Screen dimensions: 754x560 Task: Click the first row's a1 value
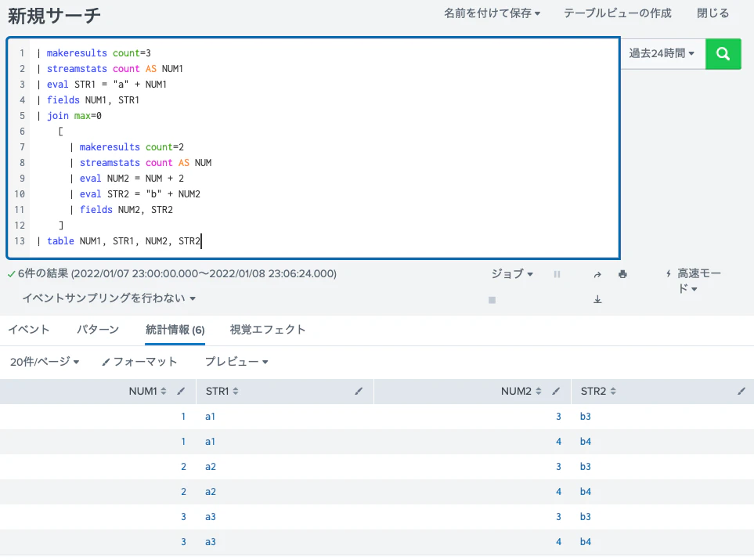click(x=210, y=417)
